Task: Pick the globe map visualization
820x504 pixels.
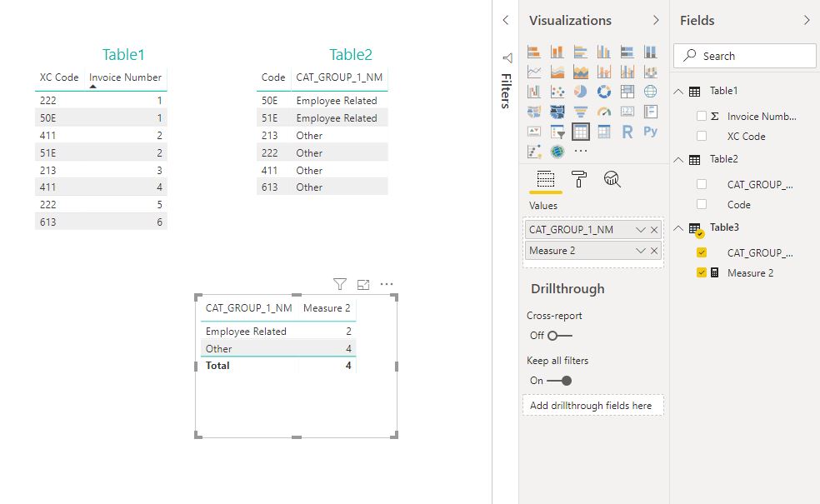Action: [651, 92]
